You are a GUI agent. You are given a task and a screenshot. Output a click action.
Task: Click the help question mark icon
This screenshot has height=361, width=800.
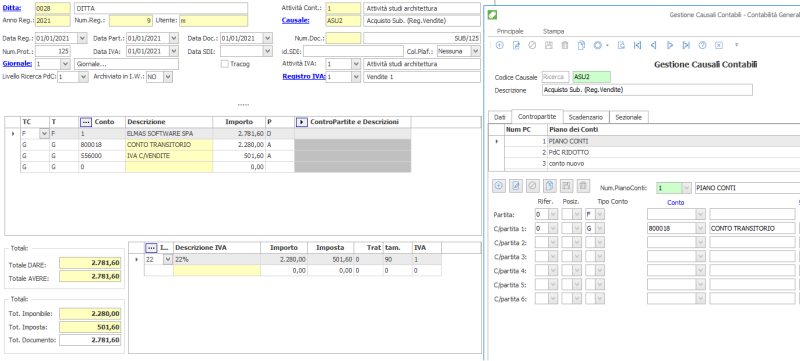point(703,45)
